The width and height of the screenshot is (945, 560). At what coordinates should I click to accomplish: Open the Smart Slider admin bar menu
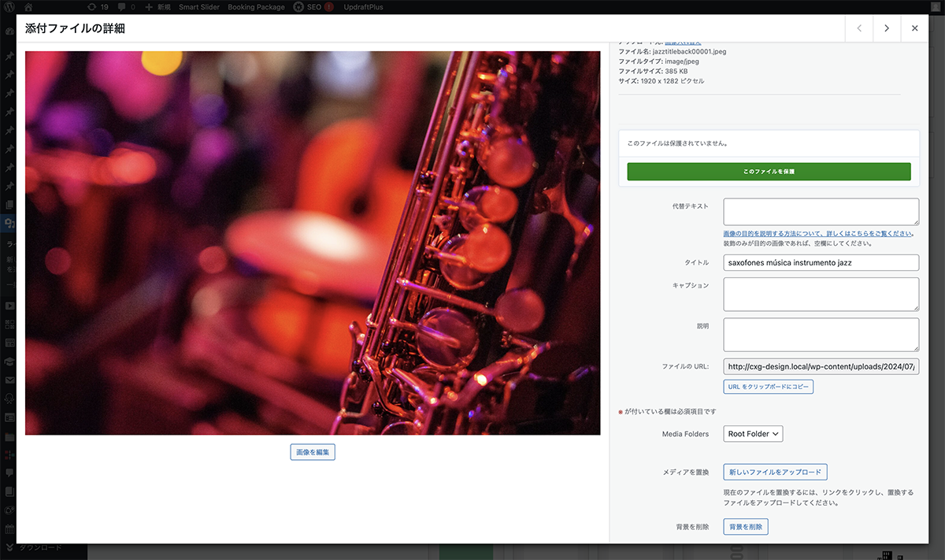coord(199,7)
